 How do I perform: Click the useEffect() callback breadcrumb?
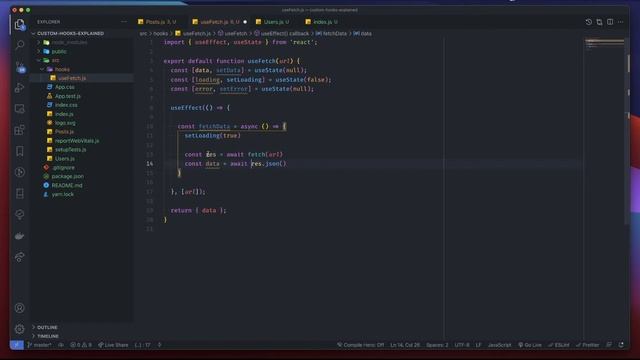click(x=282, y=33)
